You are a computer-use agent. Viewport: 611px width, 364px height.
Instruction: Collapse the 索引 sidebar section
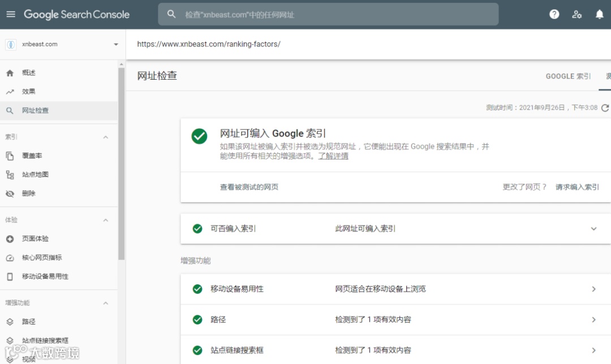106,137
